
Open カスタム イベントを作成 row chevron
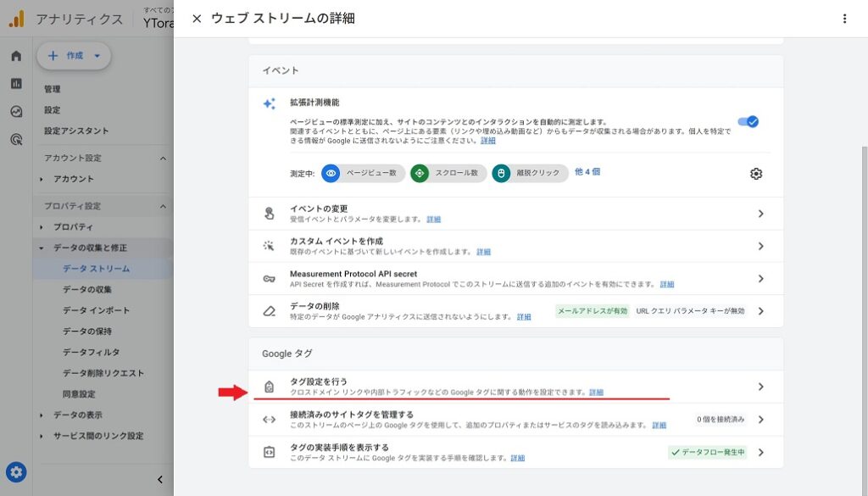[x=760, y=246]
